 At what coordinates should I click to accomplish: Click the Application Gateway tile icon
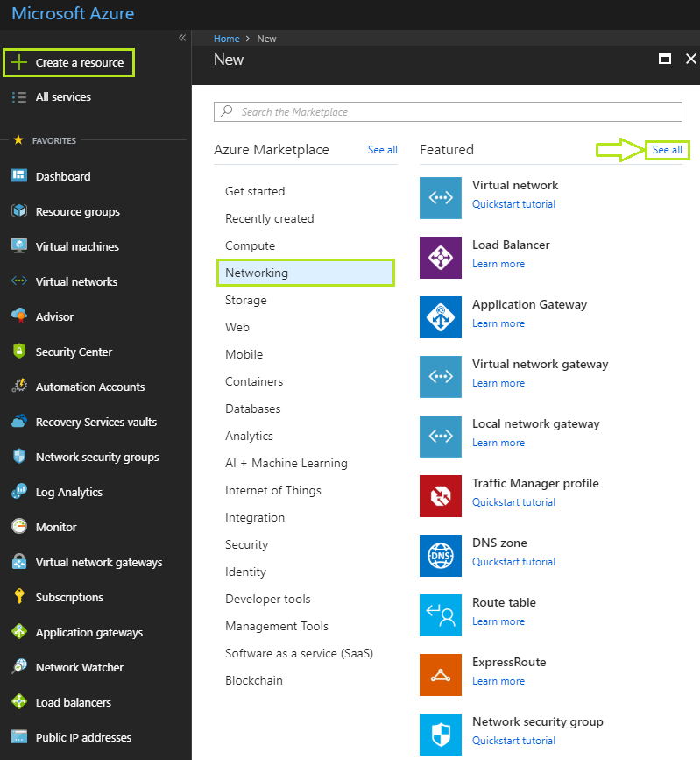[441, 317]
